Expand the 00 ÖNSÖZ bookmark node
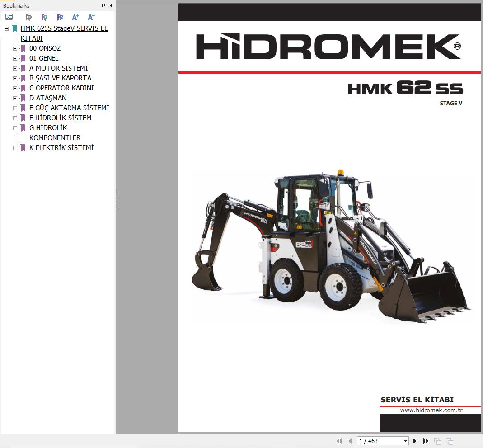This screenshot has width=483, height=448. tap(15, 48)
